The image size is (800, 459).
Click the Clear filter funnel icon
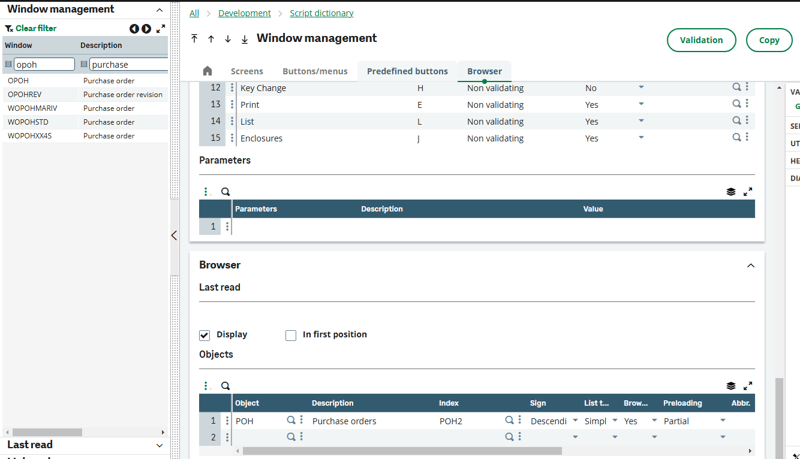(x=9, y=29)
